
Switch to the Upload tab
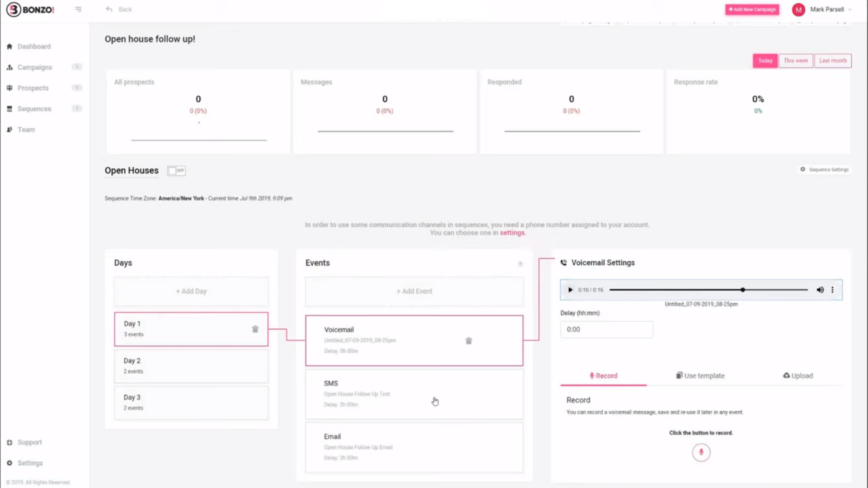pyautogui.click(x=798, y=376)
